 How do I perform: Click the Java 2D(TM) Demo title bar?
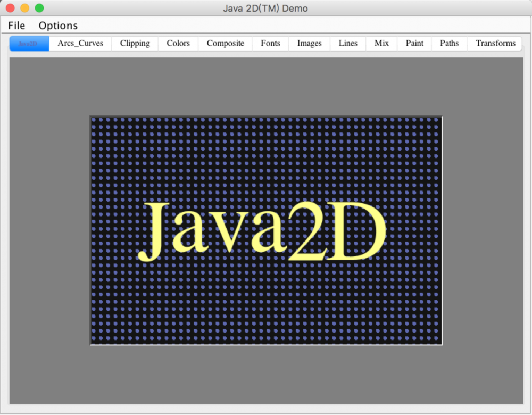[265, 8]
